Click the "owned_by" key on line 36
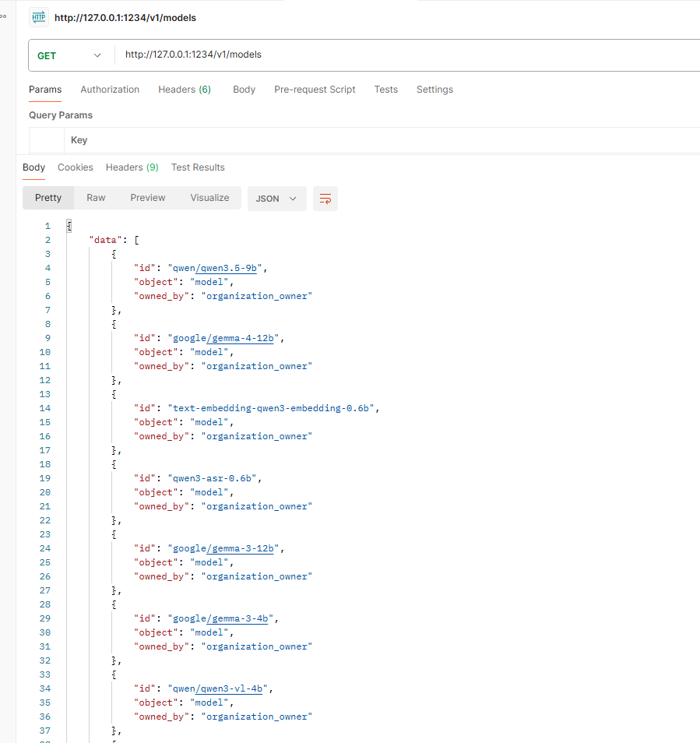The image size is (700, 743). coord(161,717)
